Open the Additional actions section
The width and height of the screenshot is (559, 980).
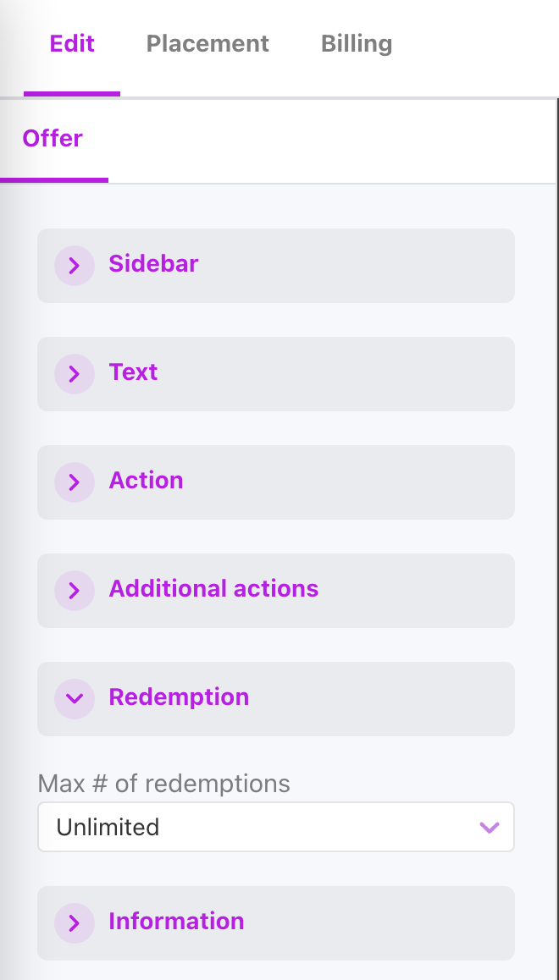click(x=213, y=590)
